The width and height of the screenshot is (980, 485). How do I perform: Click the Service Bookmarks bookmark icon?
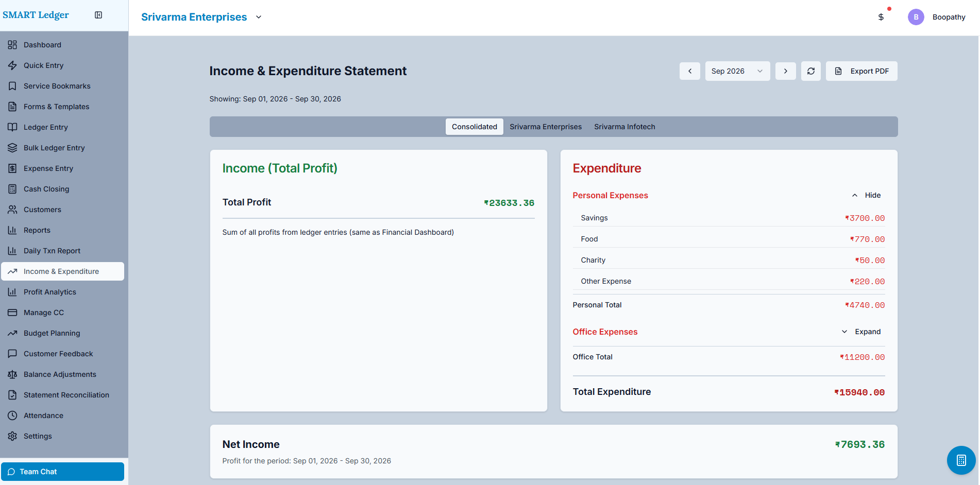[12, 86]
